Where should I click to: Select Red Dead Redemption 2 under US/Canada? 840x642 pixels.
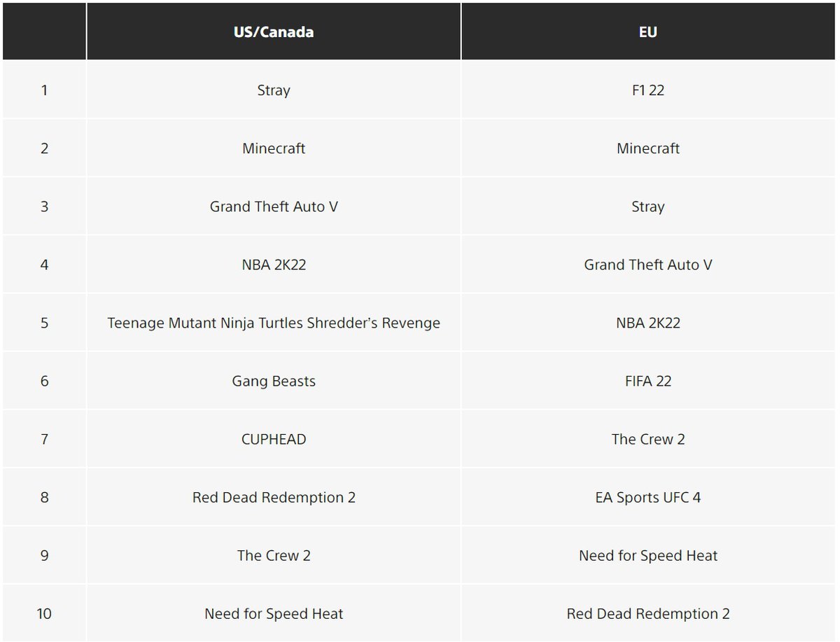point(274,497)
